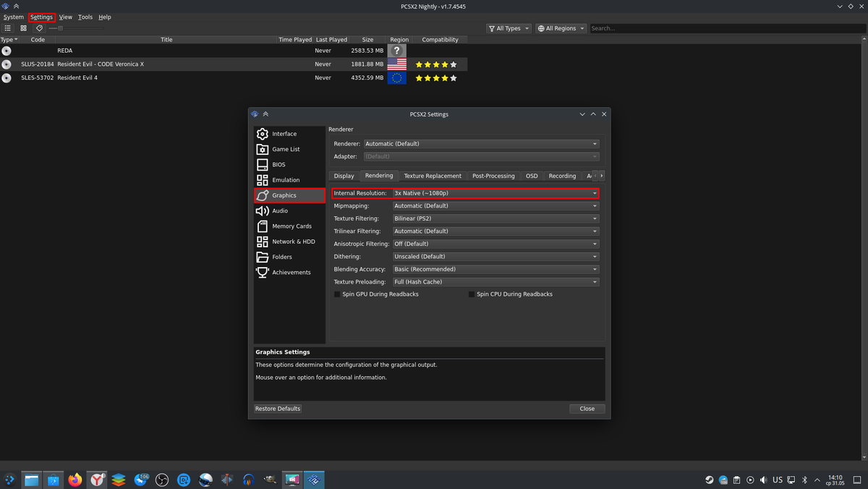The width and height of the screenshot is (868, 489).
Task: Open Folders settings category
Action: click(289, 257)
